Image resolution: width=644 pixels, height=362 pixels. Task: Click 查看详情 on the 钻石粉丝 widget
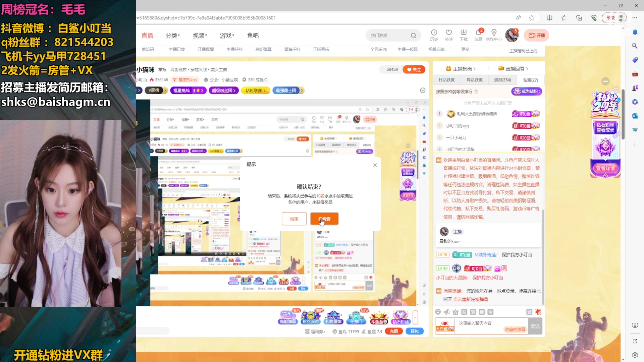[x=605, y=168]
